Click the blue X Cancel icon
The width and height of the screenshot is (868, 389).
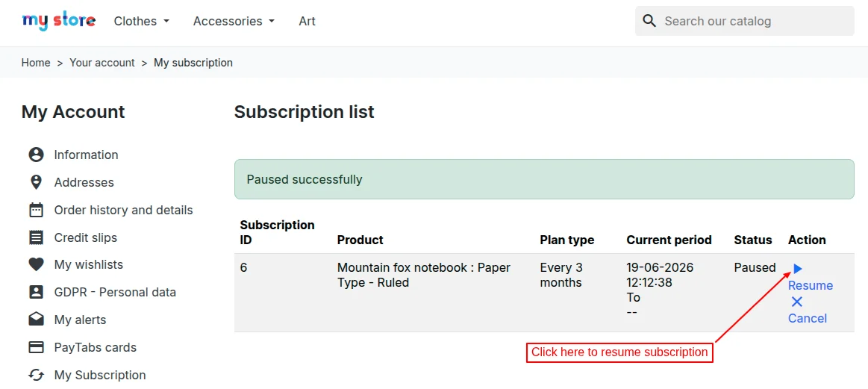[x=796, y=302]
